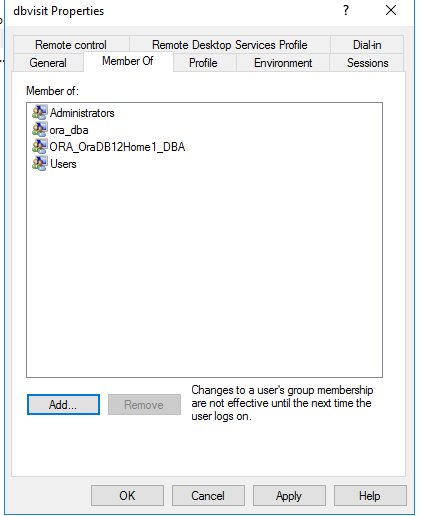The height and width of the screenshot is (516, 423).
Task: Dismiss dialog with Cancel button
Action: point(208,495)
